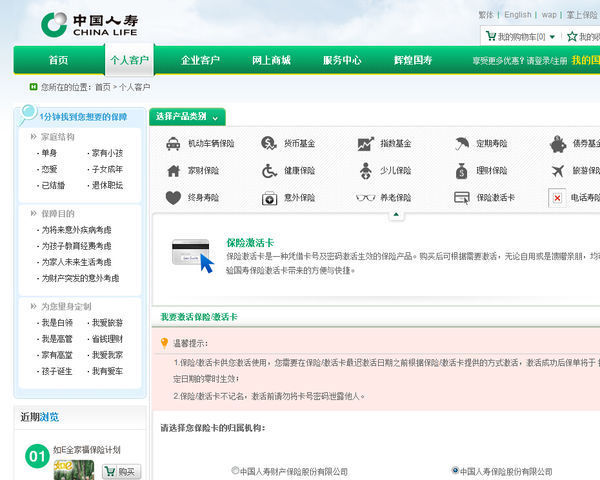This screenshot has width=600, height=480.
Task: Click the shopping cart icon in header
Action: 491,36
